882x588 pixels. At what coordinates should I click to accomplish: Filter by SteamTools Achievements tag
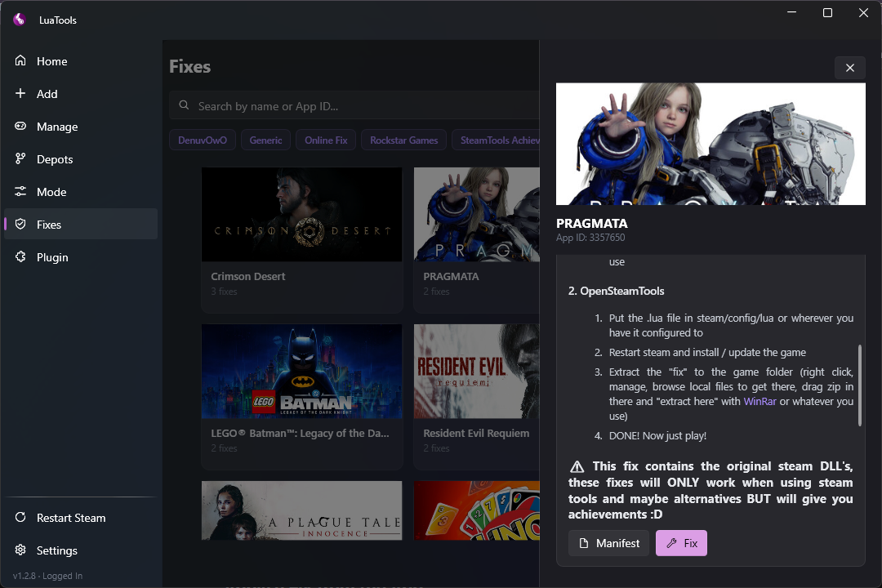tap(497, 140)
